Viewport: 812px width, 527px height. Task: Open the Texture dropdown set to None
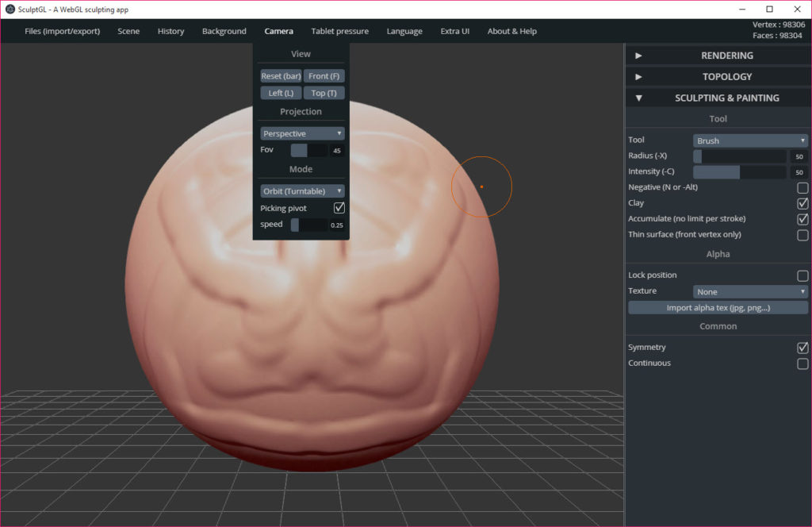[749, 290]
